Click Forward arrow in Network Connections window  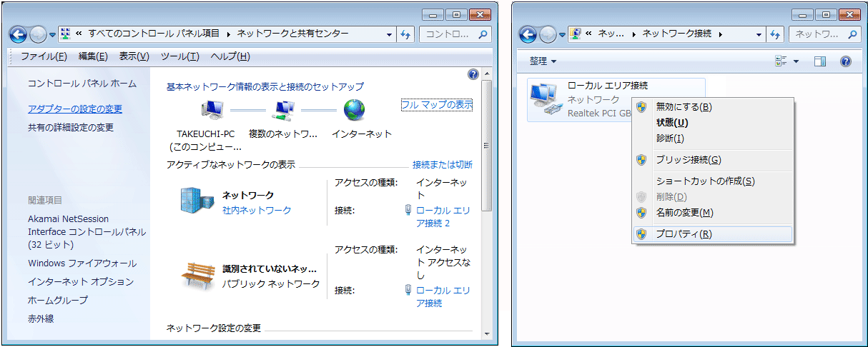547,34
